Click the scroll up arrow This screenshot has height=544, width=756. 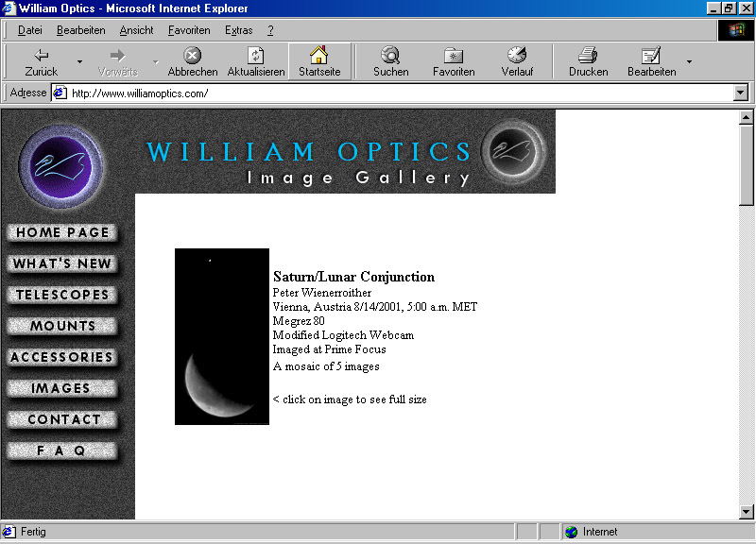(746, 117)
